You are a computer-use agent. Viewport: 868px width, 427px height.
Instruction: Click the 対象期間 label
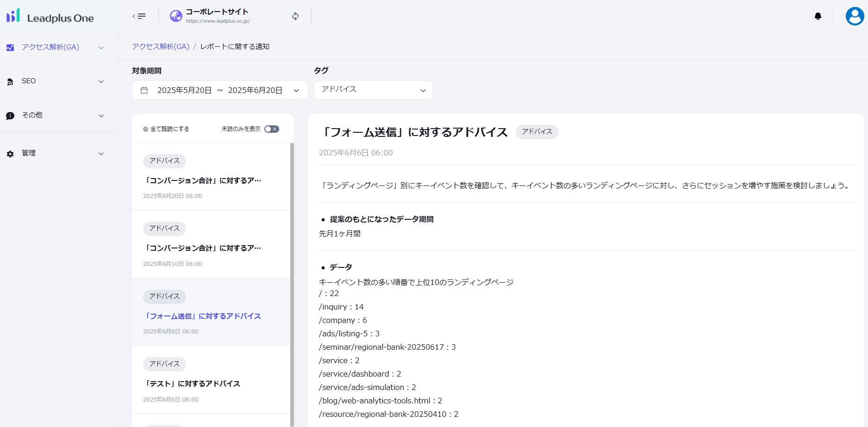point(147,71)
